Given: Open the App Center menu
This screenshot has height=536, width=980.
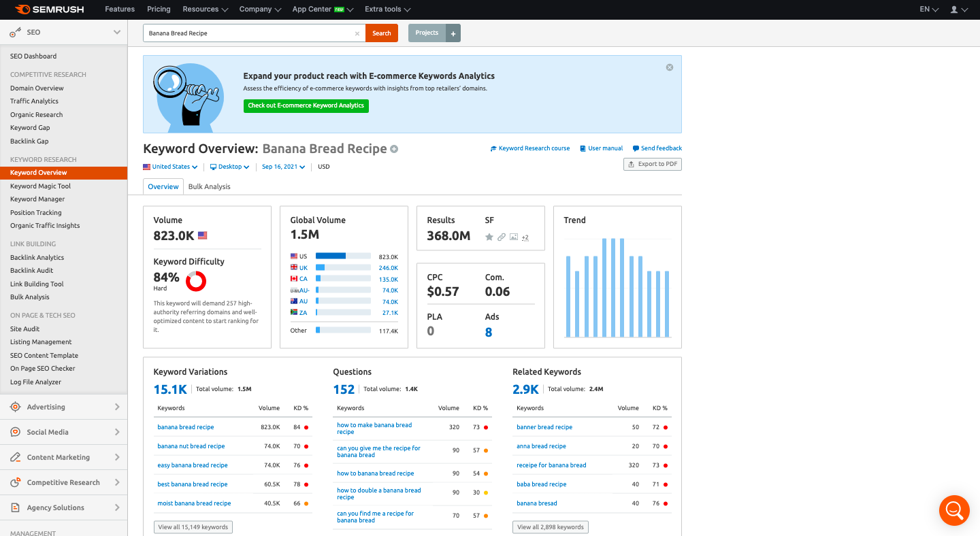Looking at the screenshot, I should pos(323,10).
